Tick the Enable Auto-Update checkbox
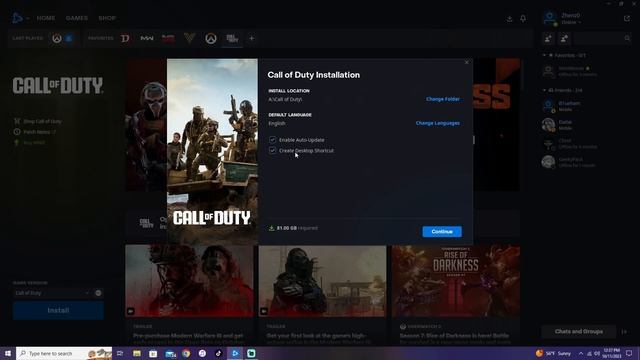 (272, 140)
